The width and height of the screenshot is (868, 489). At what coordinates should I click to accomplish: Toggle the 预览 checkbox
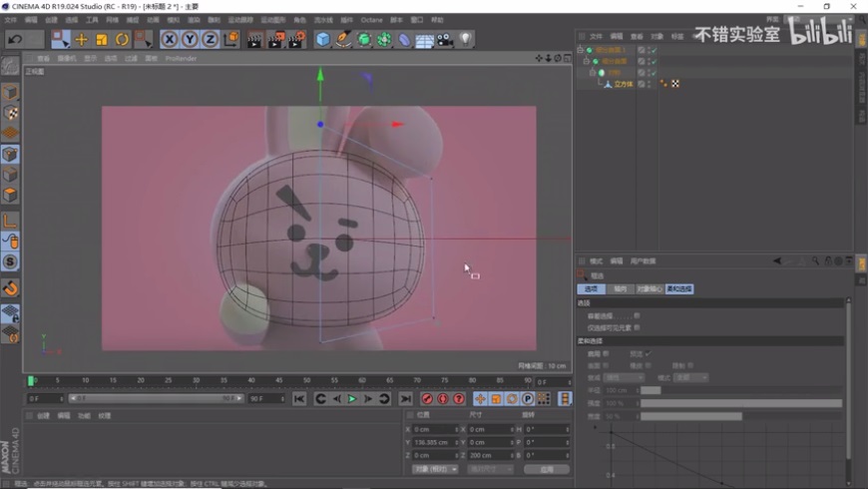[648, 353]
